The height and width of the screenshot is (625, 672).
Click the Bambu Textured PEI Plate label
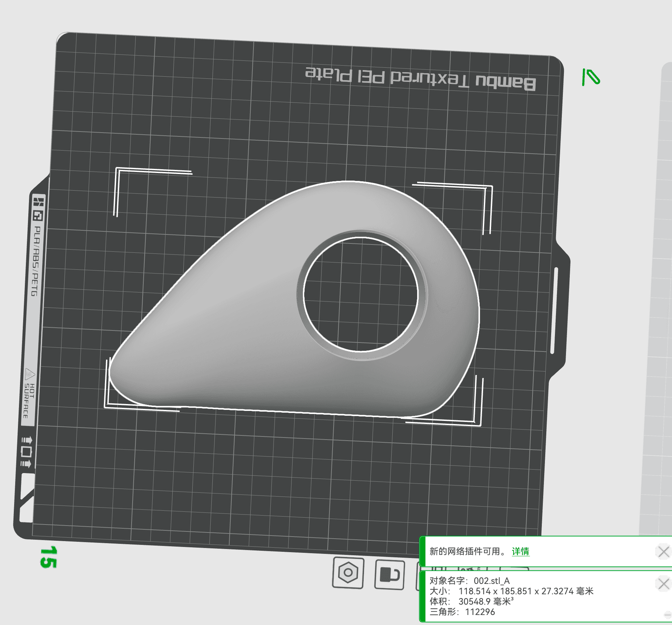pyautogui.click(x=420, y=79)
